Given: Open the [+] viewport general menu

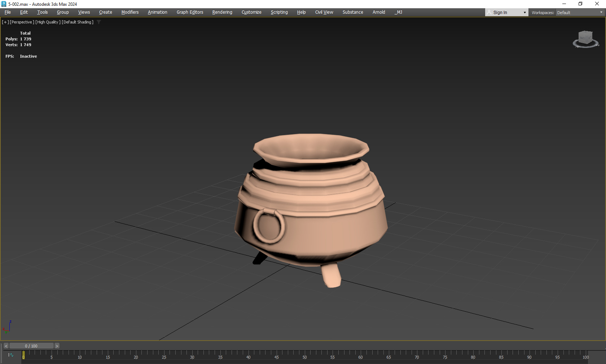Looking at the screenshot, I should pyautogui.click(x=5, y=22).
